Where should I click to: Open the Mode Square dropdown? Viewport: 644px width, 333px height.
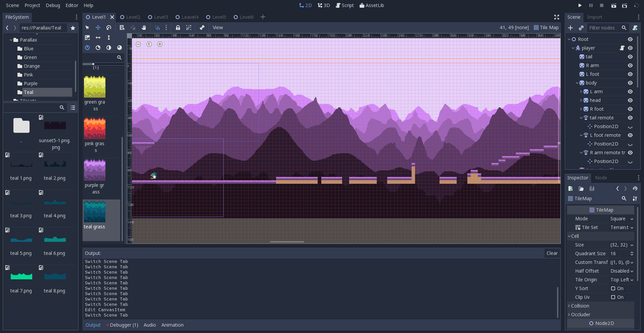coord(622,219)
